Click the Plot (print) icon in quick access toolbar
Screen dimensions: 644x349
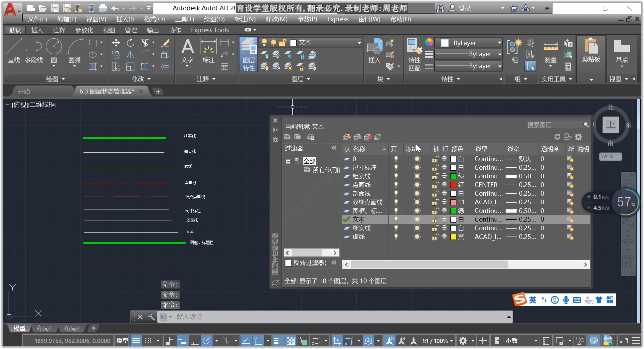tap(103, 8)
